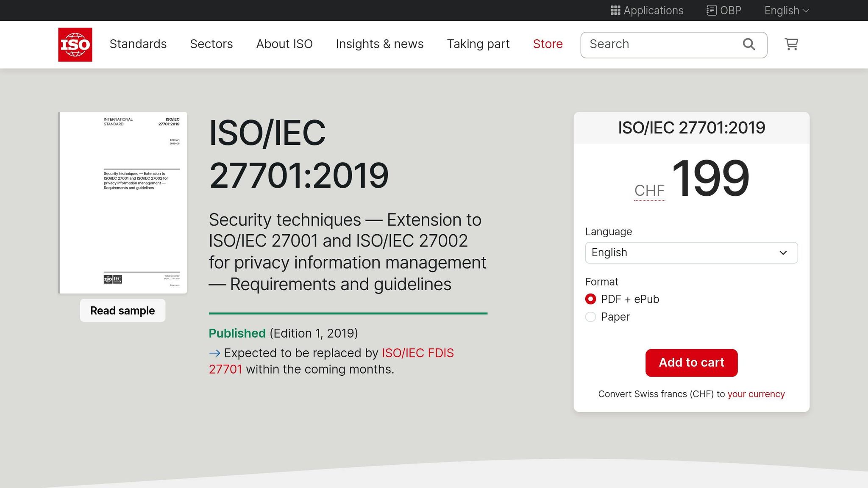
Task: Click the price value 199
Action: pyautogui.click(x=711, y=178)
